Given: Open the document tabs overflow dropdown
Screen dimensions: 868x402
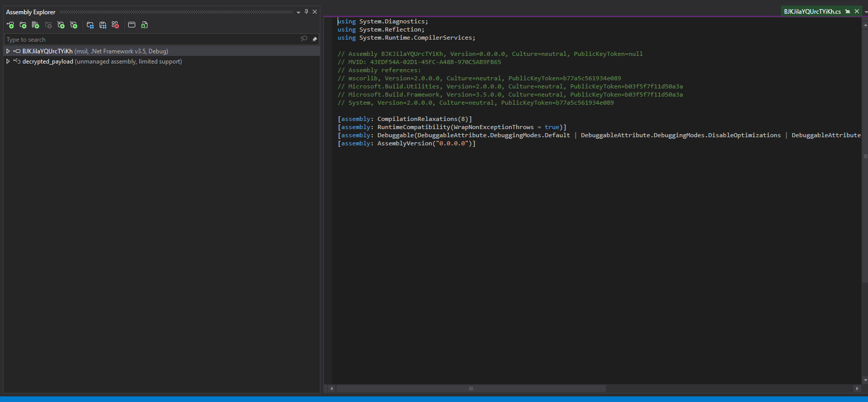Looking at the screenshot, I should 865,11.
